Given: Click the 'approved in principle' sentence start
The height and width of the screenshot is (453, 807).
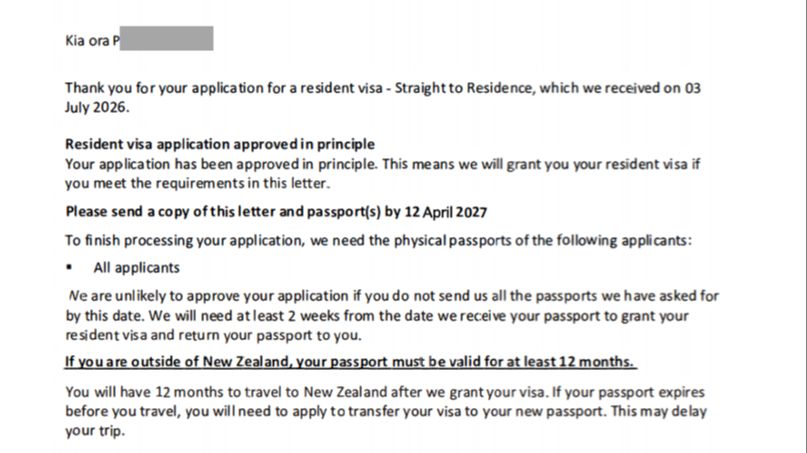Looking at the screenshot, I should (x=221, y=164).
